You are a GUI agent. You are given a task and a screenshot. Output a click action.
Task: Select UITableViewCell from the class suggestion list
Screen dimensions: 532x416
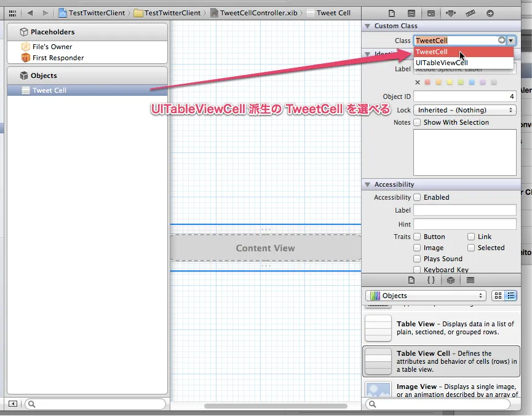441,63
